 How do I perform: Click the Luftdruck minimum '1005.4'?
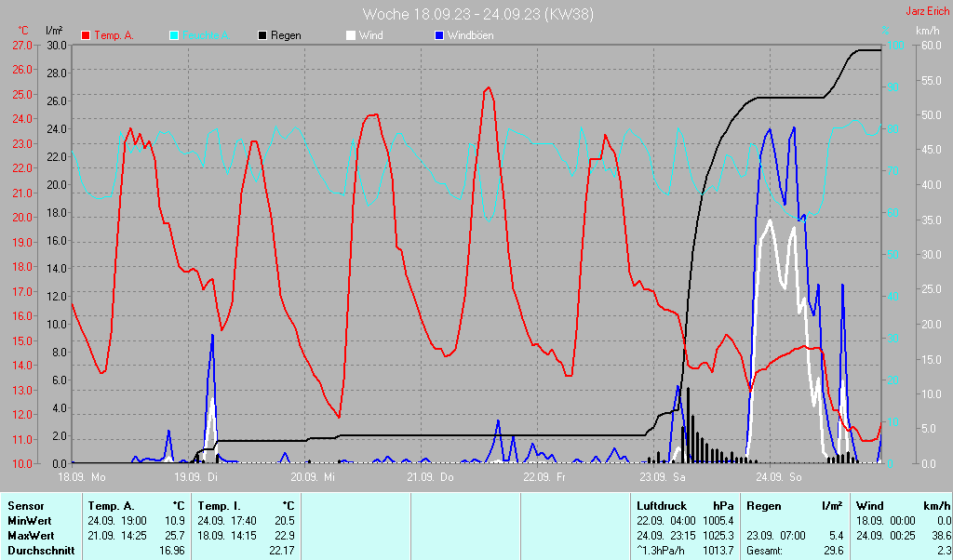pos(718,521)
